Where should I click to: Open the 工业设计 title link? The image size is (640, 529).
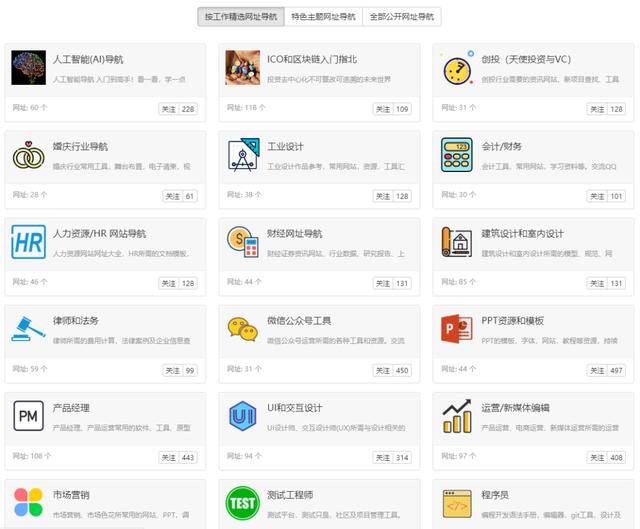coord(285,147)
